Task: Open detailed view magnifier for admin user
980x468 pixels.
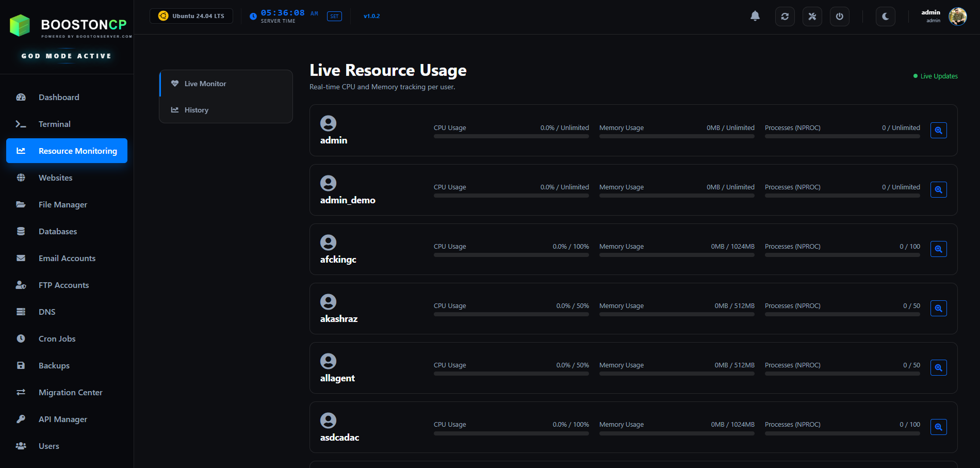Action: pyautogui.click(x=938, y=130)
